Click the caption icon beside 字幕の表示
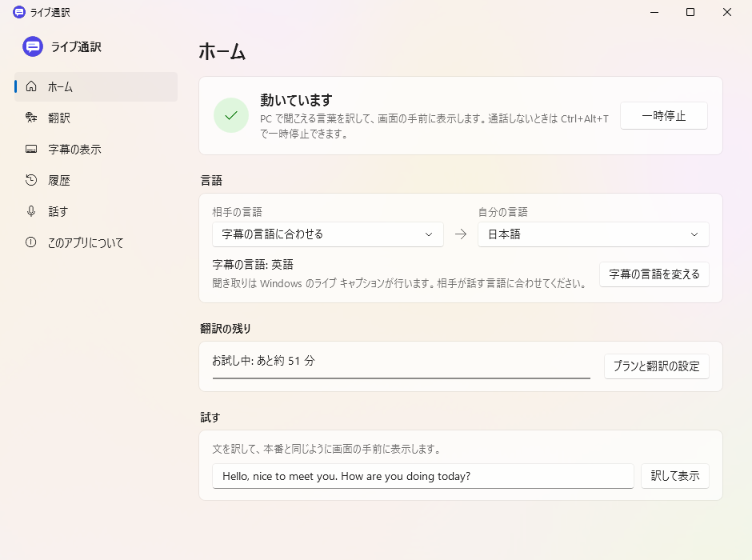Image resolution: width=752 pixels, height=560 pixels. pyautogui.click(x=31, y=149)
